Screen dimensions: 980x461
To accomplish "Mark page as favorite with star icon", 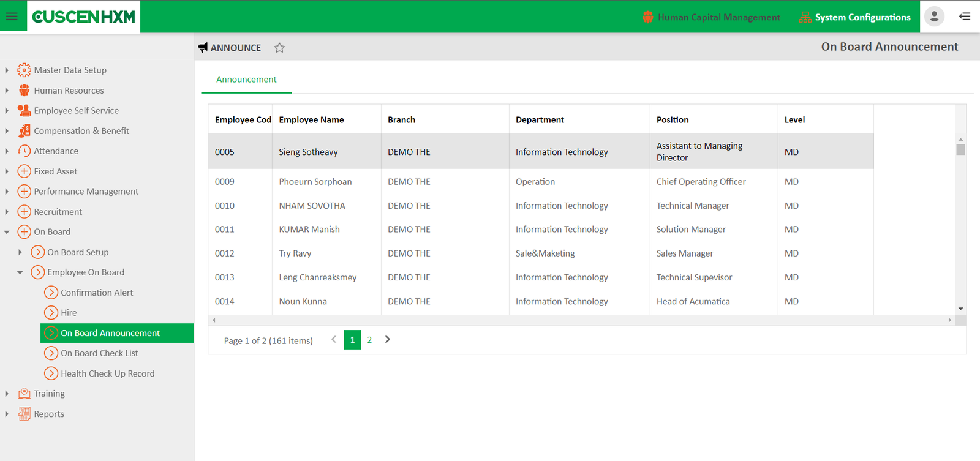I will tap(279, 48).
